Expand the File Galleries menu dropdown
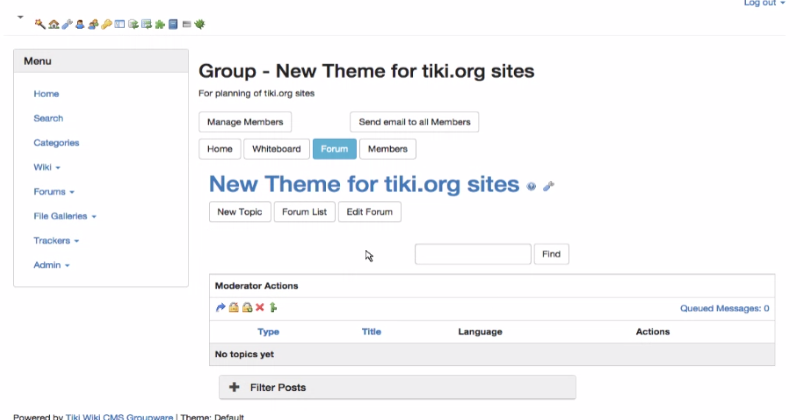 coord(65,216)
